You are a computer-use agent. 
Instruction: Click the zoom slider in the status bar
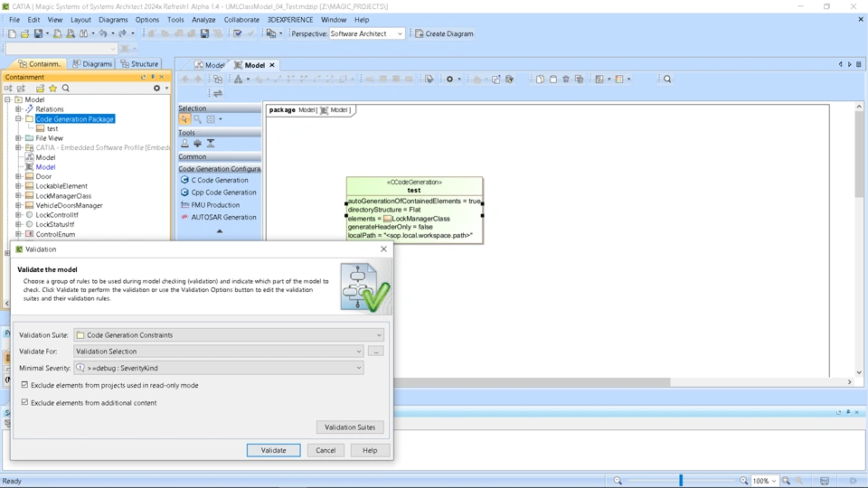681,481
